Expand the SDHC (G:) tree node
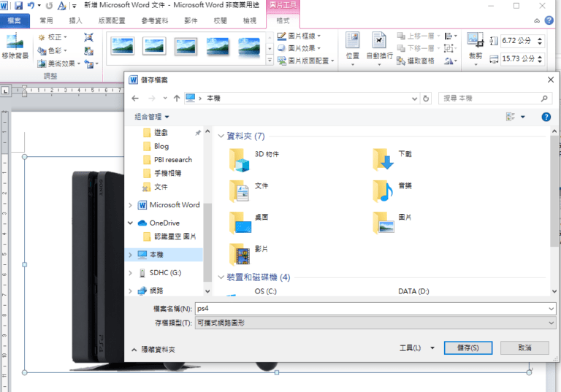Image resolution: width=561 pixels, height=392 pixels. 130,273
